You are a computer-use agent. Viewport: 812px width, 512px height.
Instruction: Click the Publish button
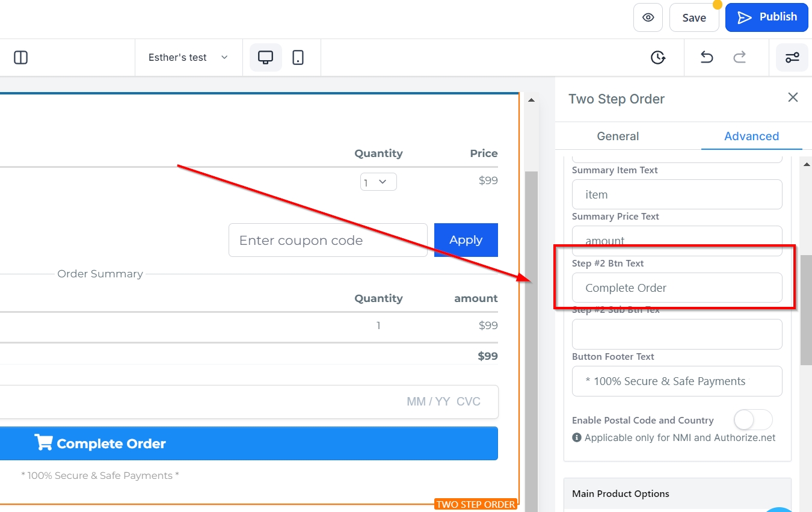tap(767, 17)
